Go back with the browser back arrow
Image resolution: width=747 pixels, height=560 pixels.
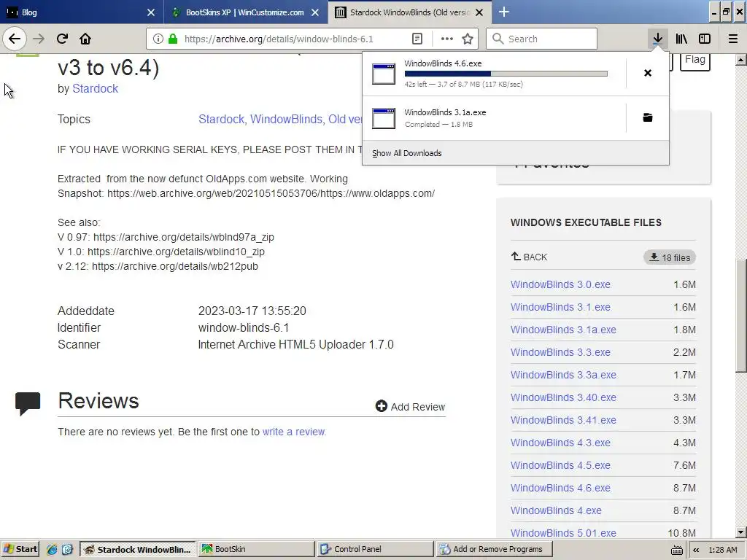[x=15, y=39]
